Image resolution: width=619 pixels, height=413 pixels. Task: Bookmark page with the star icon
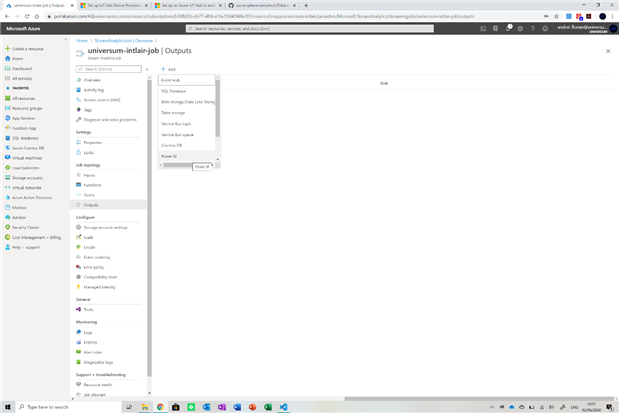[x=557, y=16]
